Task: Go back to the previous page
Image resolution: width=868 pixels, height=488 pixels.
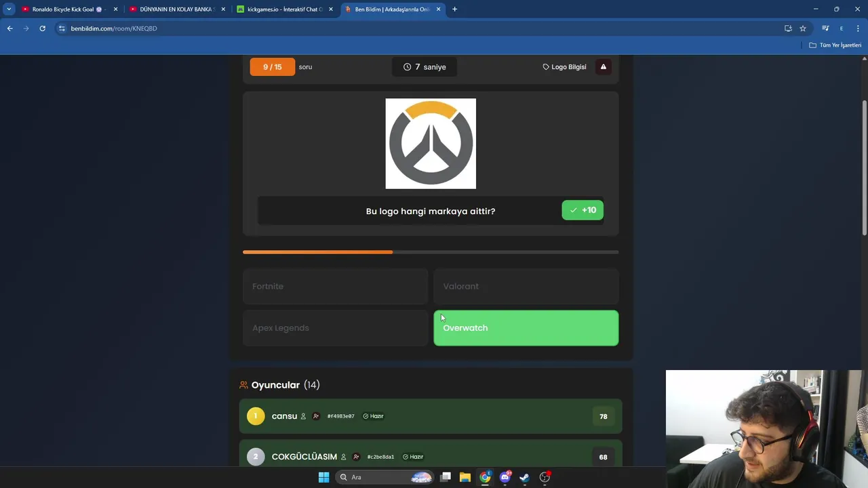Action: [x=9, y=28]
